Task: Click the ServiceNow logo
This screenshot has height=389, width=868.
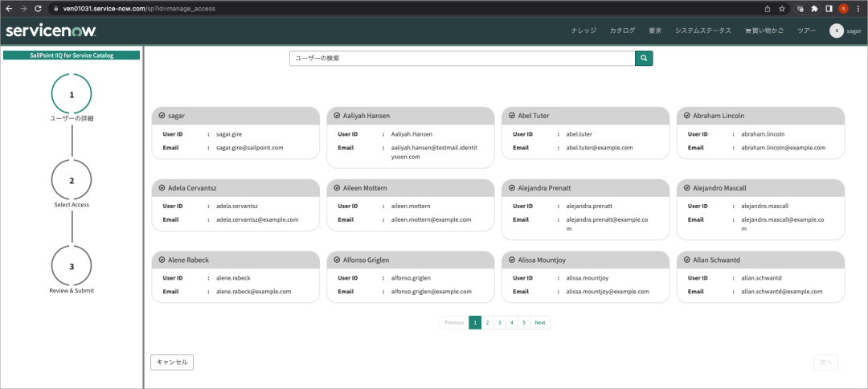Action: click(51, 31)
